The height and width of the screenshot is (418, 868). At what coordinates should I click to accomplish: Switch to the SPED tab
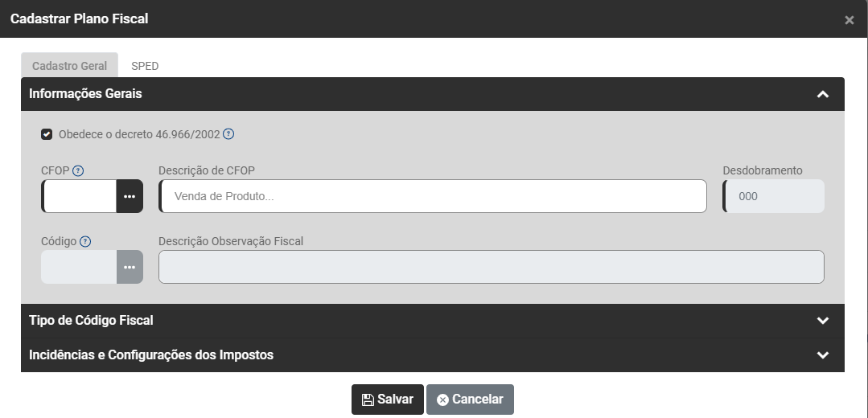pos(145,66)
